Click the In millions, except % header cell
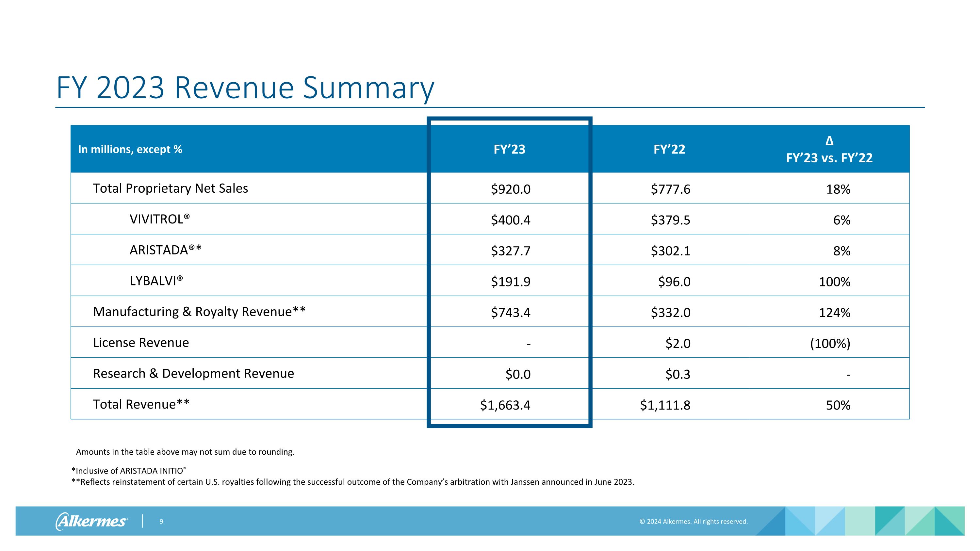Viewport: 980px width, 551px height. coord(130,149)
